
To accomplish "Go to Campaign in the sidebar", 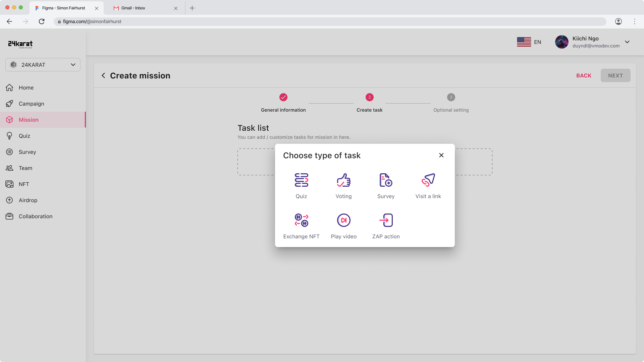I will click(x=31, y=104).
